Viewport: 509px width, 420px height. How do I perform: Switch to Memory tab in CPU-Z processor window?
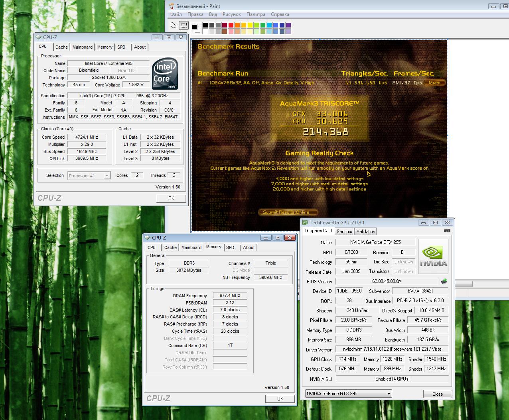click(105, 47)
